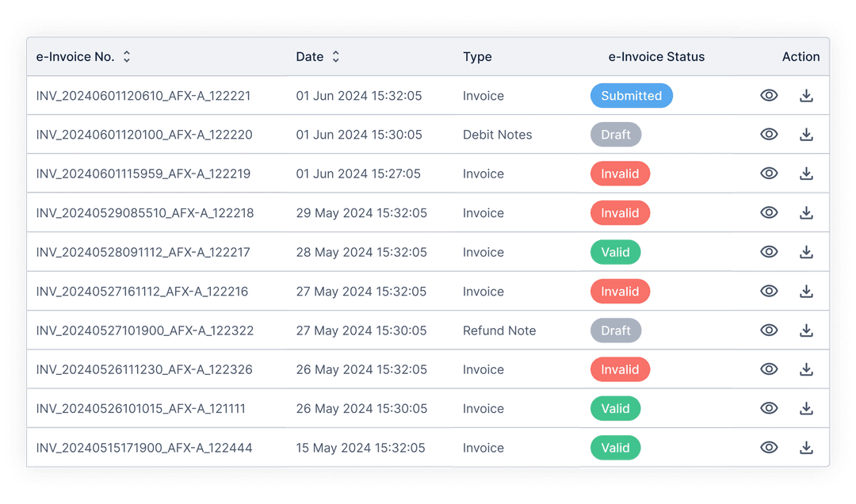856x504 pixels.
Task: View the Invalid invoice dated 26 May 15:32
Action: (769, 369)
